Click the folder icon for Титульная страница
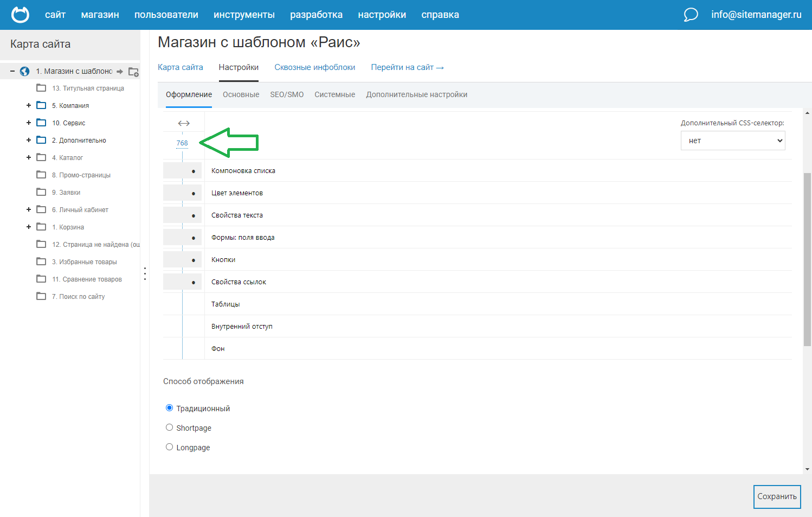Screen dimensions: 812x517 (x=41, y=88)
